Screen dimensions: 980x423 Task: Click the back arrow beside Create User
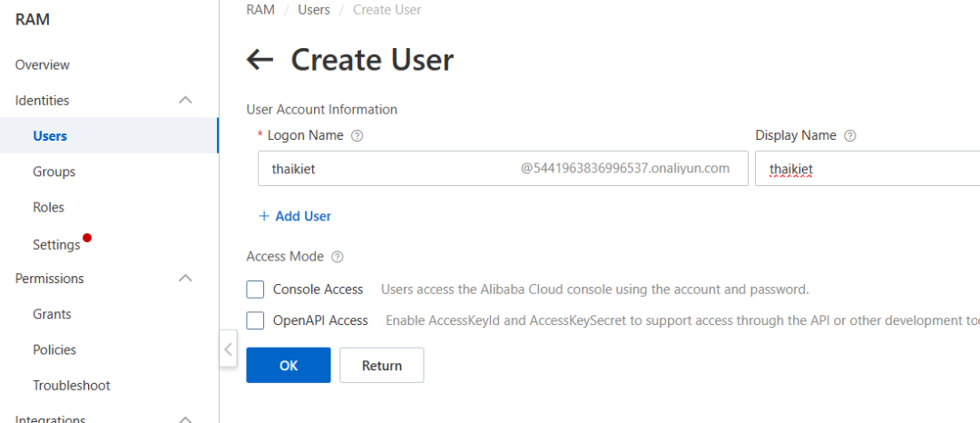[260, 60]
